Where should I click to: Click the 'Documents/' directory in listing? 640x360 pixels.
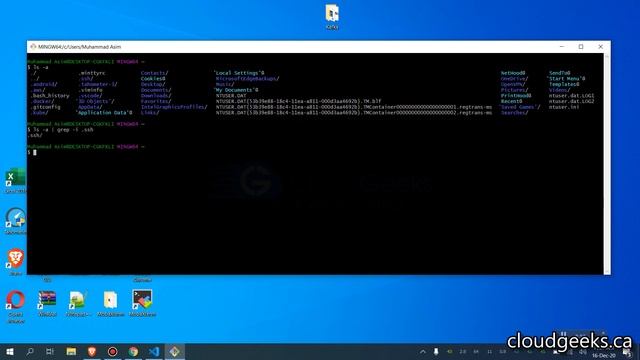(x=156, y=90)
